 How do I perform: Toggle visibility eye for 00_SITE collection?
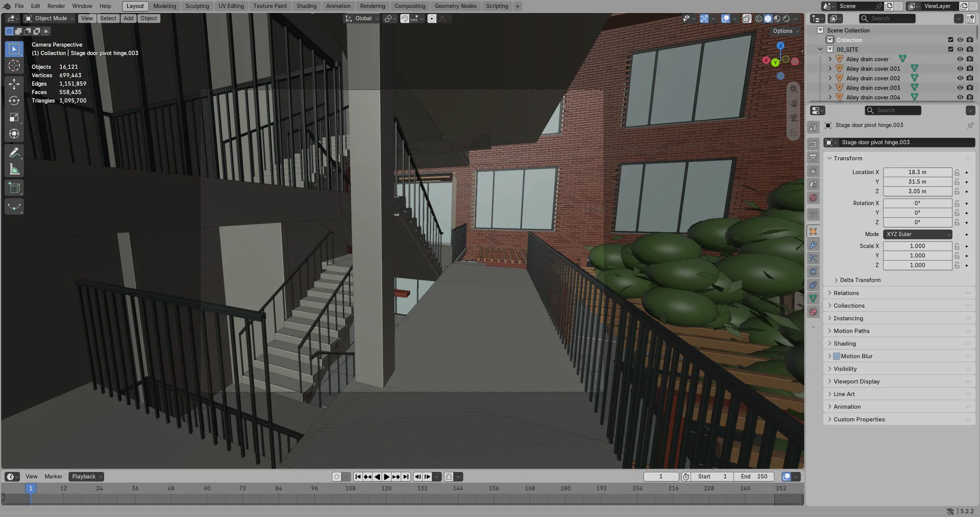pos(960,50)
